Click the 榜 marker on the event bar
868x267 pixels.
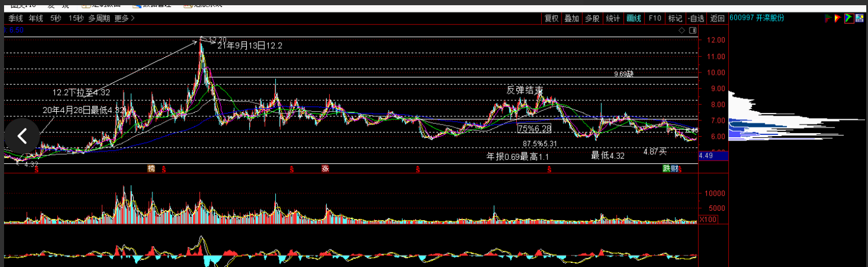(x=151, y=169)
